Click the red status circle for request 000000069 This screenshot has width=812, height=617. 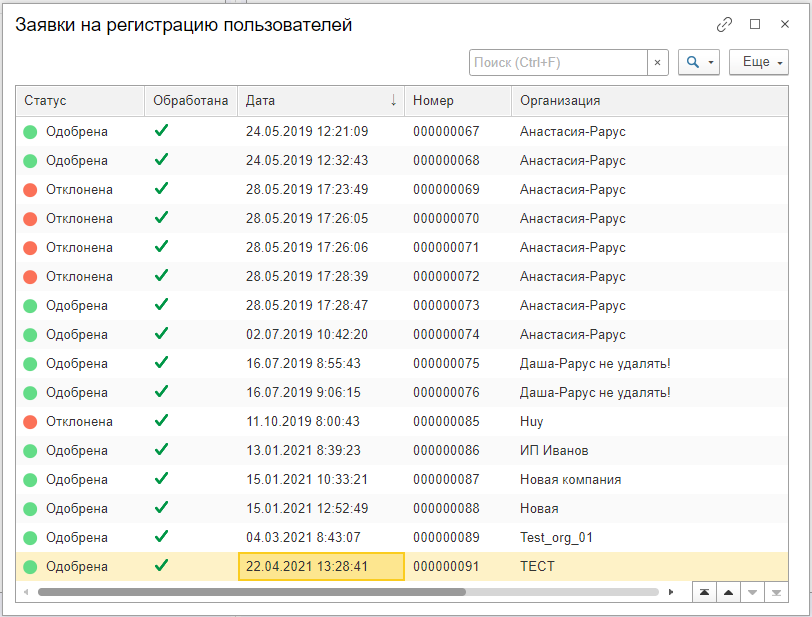point(30,190)
